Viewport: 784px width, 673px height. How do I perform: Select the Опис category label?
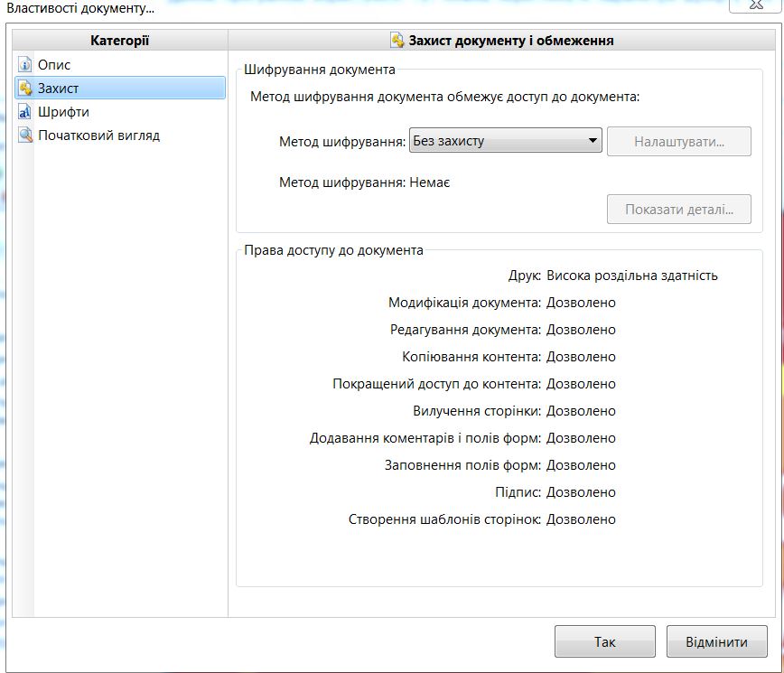(x=54, y=65)
